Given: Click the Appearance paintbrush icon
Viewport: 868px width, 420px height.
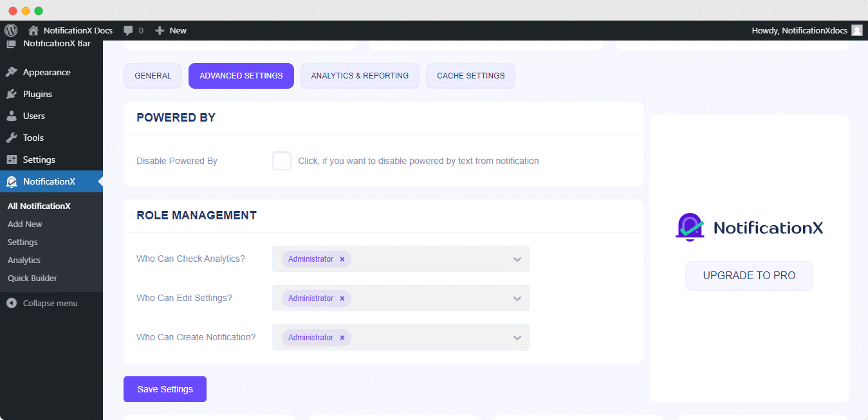Looking at the screenshot, I should click(x=12, y=72).
